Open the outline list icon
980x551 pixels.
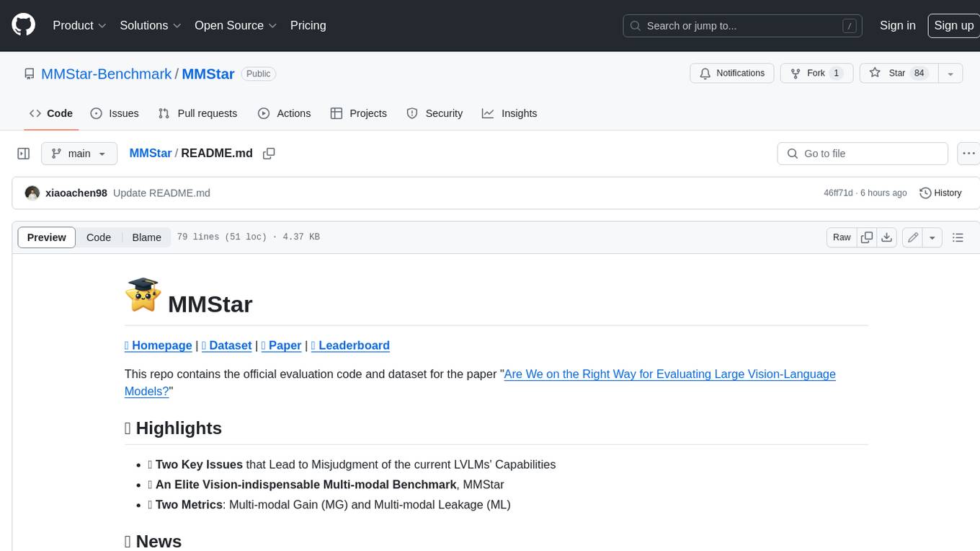click(958, 237)
